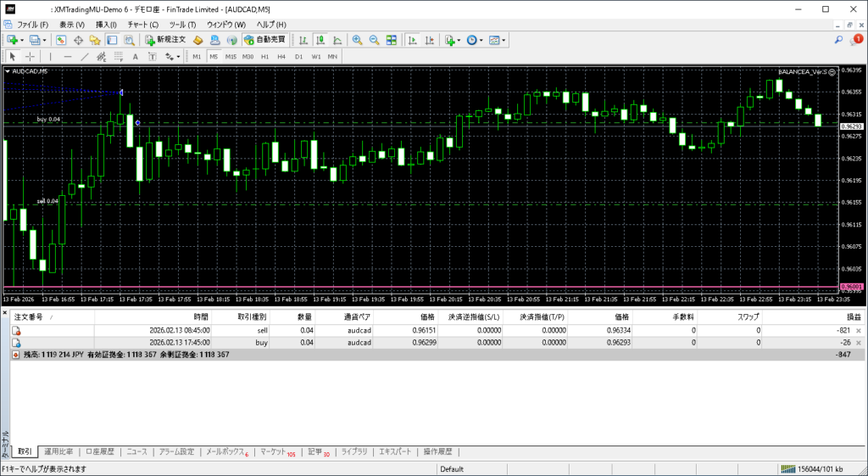The height and width of the screenshot is (476, 868).
Task: Zoom out of the chart
Action: 374,40
